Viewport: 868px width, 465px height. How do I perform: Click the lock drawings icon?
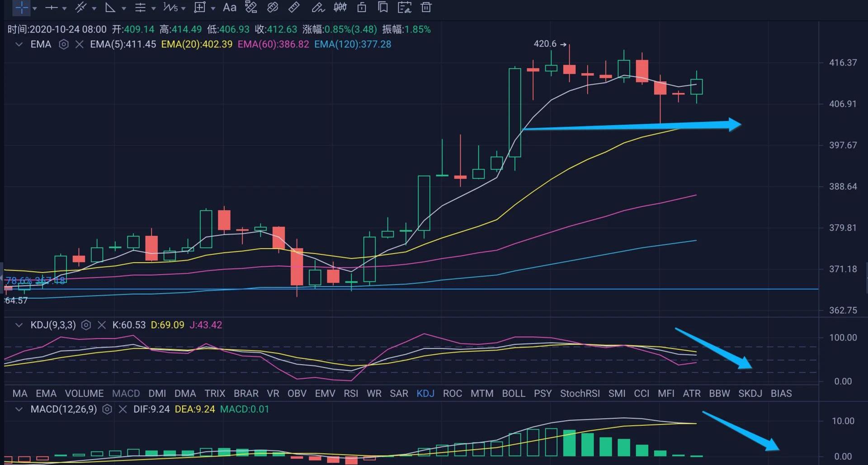click(x=362, y=8)
